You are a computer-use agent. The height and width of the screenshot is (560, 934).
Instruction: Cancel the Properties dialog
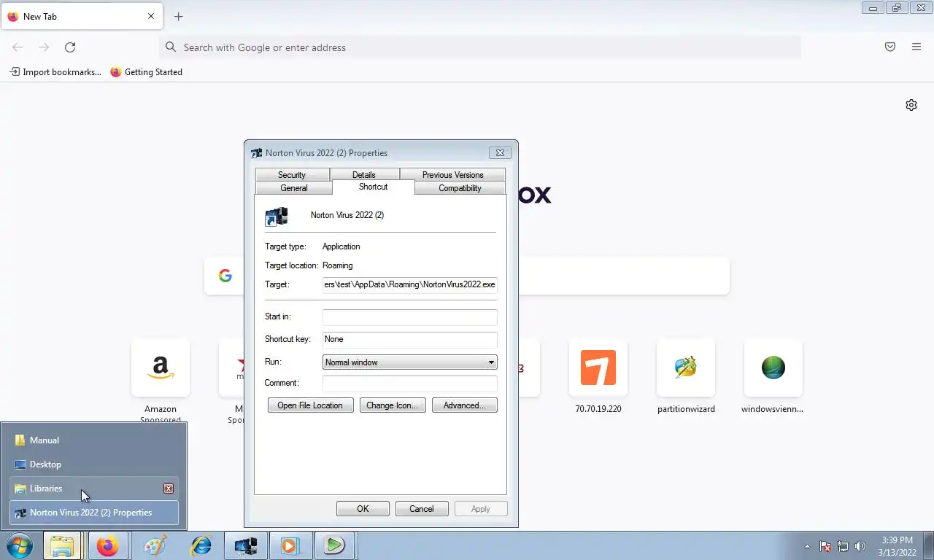[x=422, y=509]
